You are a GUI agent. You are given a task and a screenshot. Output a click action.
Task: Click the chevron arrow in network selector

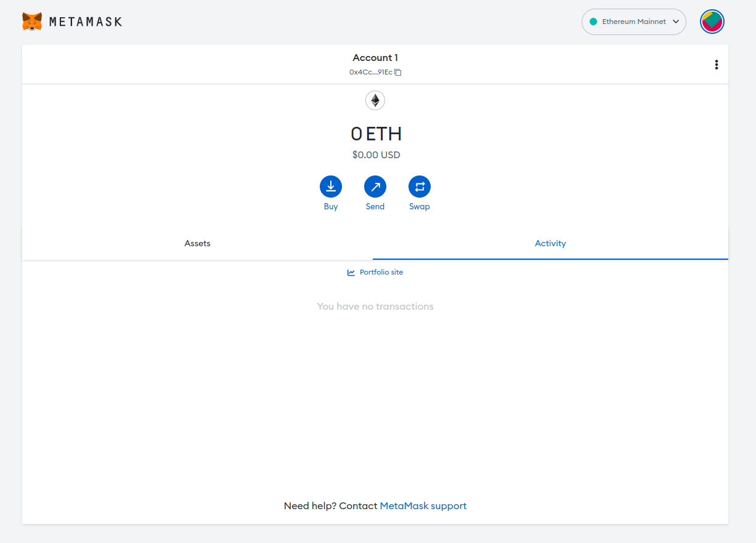click(x=676, y=22)
